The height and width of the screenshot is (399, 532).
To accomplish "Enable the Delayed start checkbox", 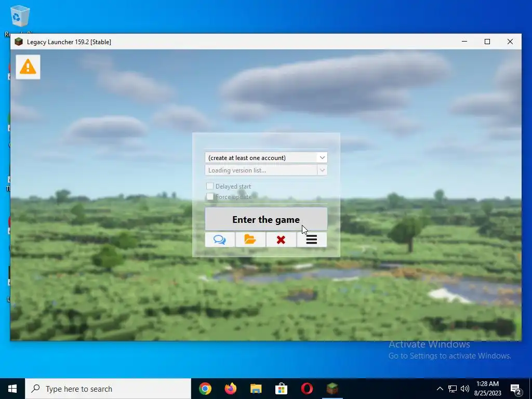I will [x=210, y=186].
